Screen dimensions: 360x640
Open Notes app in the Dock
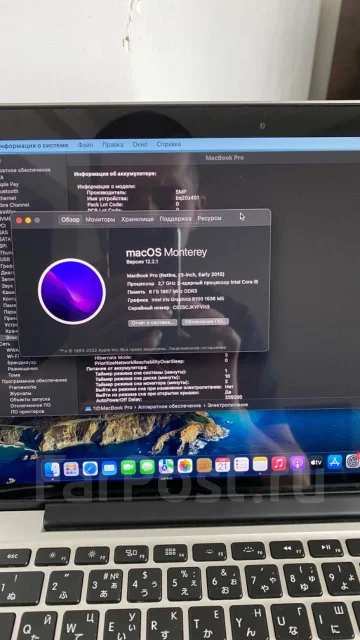pyautogui.click(x=260, y=464)
